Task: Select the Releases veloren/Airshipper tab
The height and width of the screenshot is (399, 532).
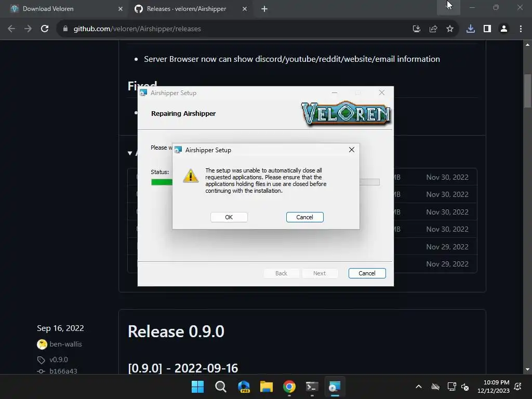Action: (x=190, y=9)
